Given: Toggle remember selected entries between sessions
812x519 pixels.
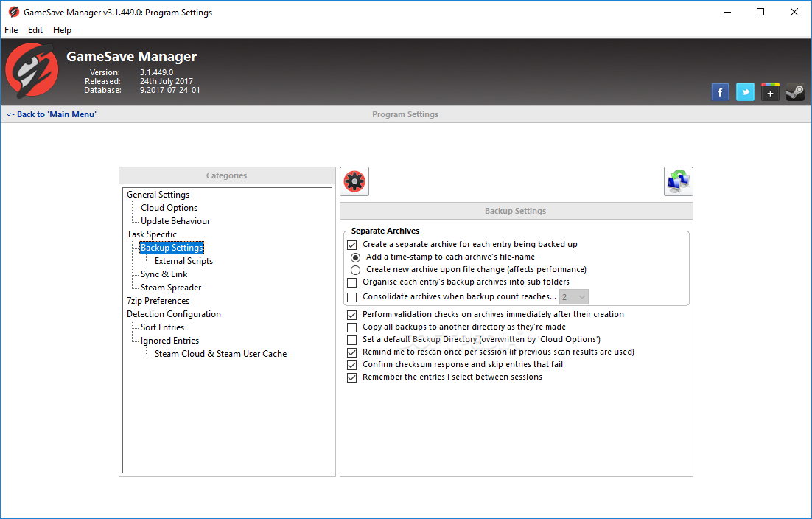Looking at the screenshot, I should point(352,377).
